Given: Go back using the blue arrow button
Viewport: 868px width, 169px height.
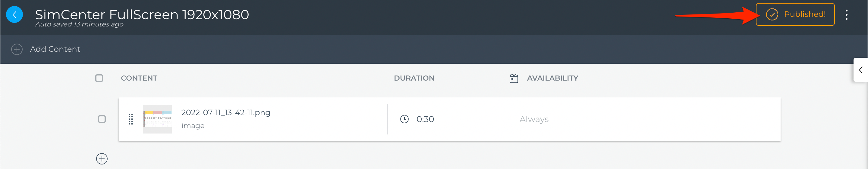Looking at the screenshot, I should coord(14,14).
